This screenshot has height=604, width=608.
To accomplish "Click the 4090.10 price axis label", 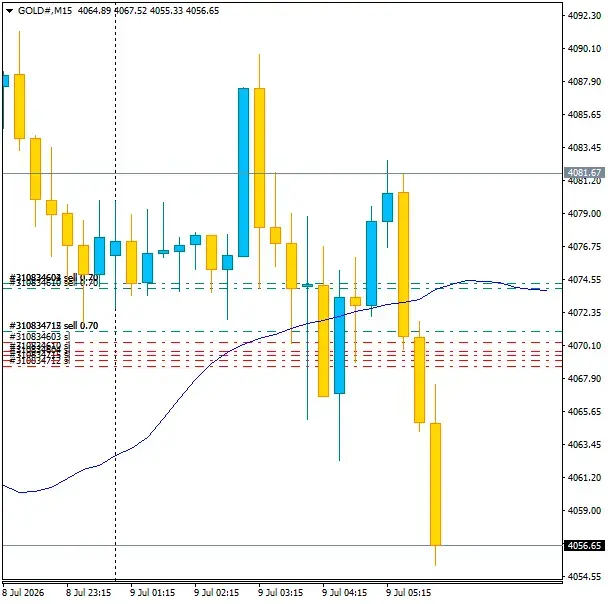I will pyautogui.click(x=584, y=48).
